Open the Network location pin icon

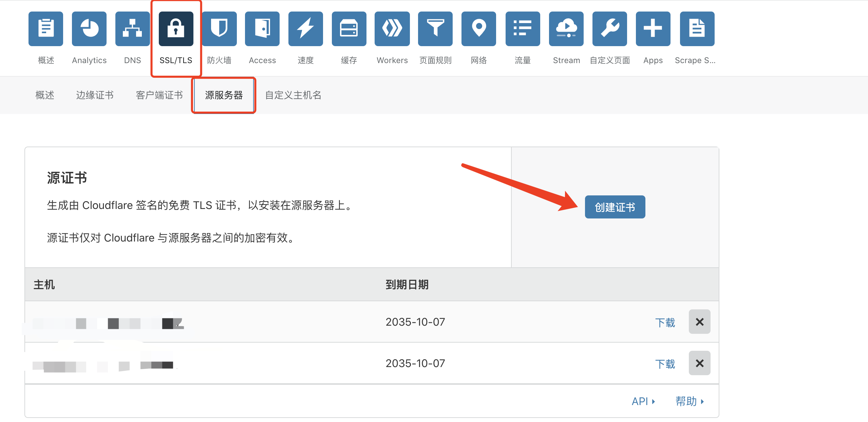click(x=479, y=29)
